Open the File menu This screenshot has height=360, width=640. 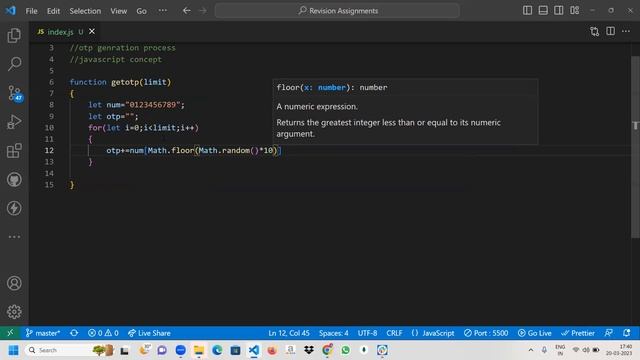click(31, 11)
